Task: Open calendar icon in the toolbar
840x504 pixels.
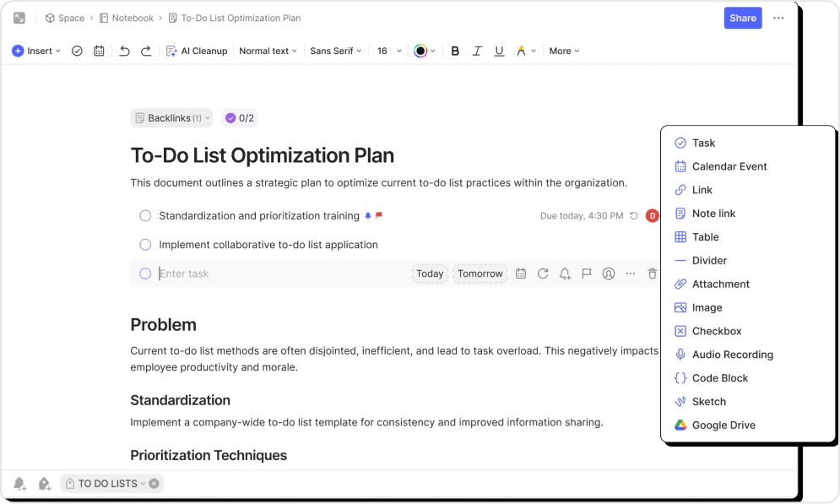Action: [99, 51]
